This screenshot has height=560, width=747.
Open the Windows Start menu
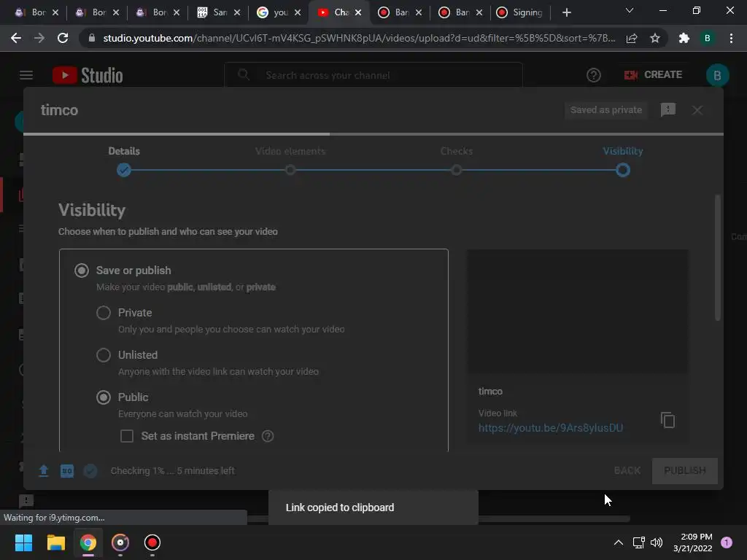click(23, 542)
